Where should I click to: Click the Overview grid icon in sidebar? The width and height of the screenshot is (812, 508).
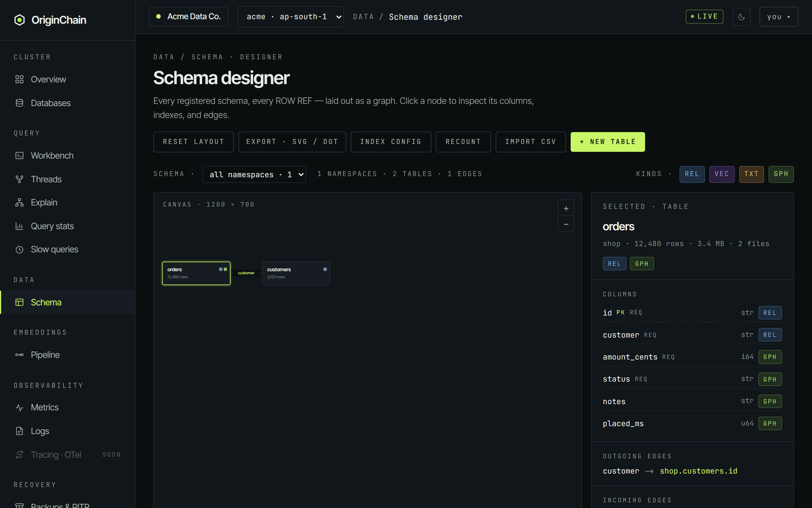click(x=20, y=79)
